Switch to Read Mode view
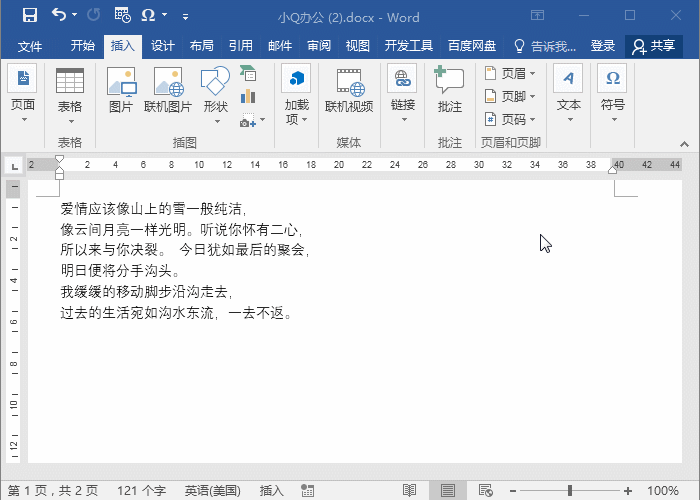The width and height of the screenshot is (700, 500). 409,491
